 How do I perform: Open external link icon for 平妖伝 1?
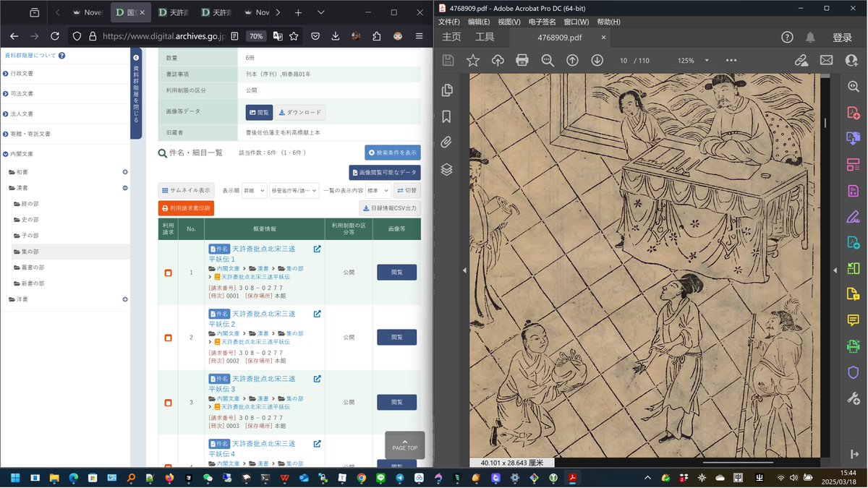[x=317, y=249]
